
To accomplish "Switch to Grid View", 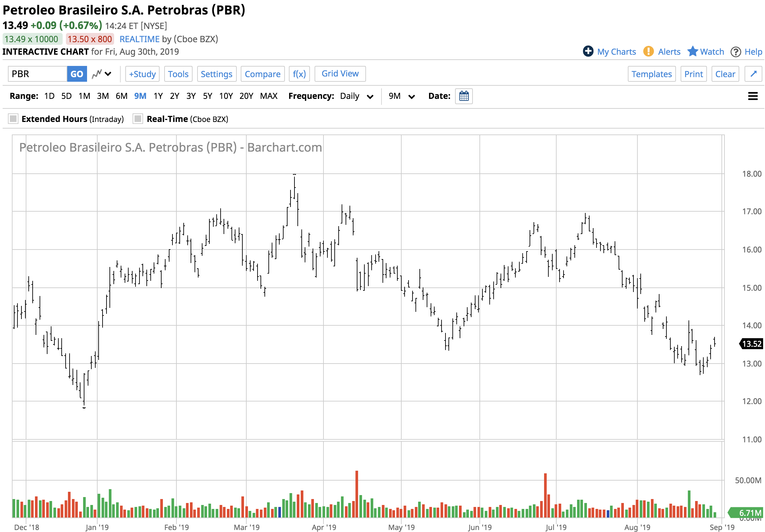I will coord(340,74).
